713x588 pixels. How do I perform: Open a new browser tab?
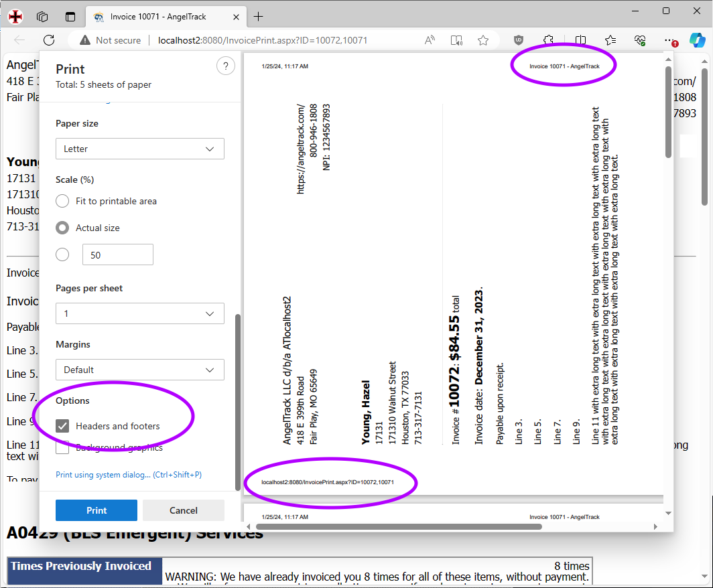coord(258,17)
